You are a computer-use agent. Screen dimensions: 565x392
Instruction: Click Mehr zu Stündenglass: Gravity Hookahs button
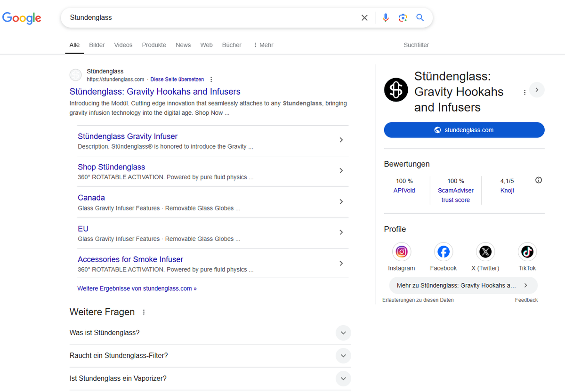tap(463, 286)
